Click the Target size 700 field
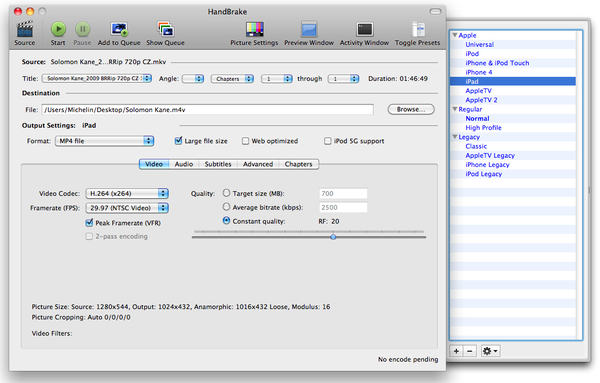The height and width of the screenshot is (383, 600). pyautogui.click(x=343, y=194)
